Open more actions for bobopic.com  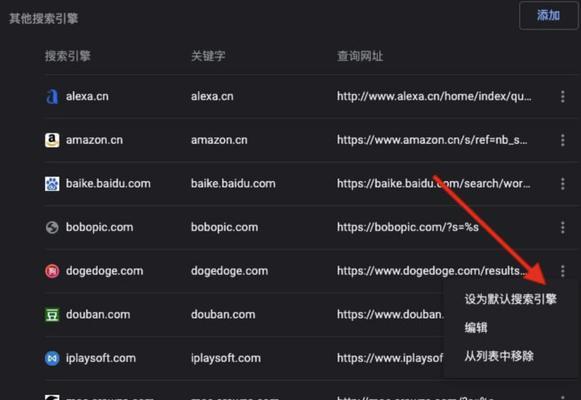coord(562,227)
